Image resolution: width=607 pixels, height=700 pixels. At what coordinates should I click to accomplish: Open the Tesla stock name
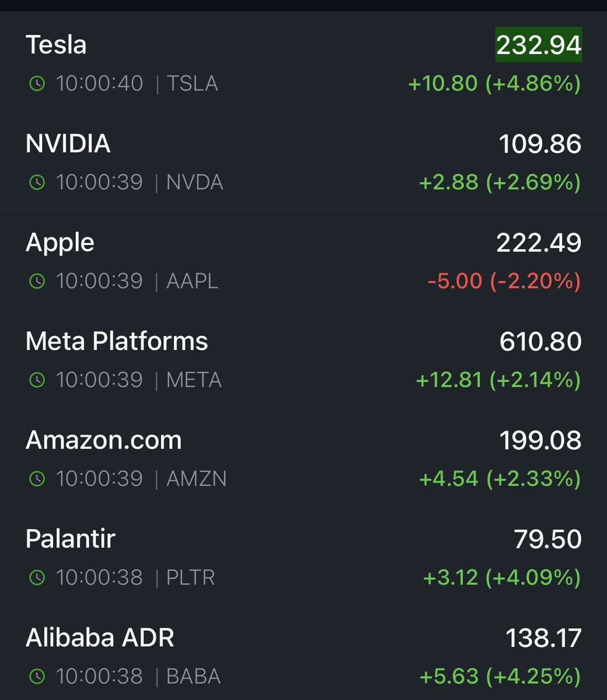click(56, 45)
